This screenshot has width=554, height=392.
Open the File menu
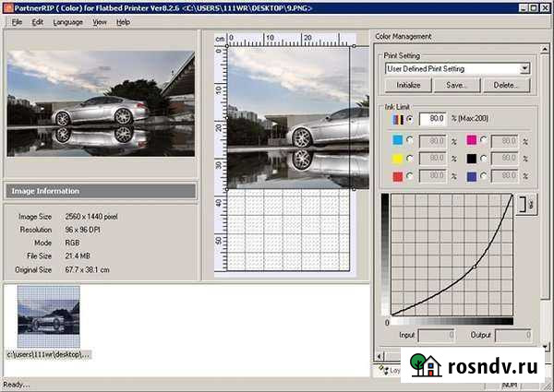(x=18, y=21)
